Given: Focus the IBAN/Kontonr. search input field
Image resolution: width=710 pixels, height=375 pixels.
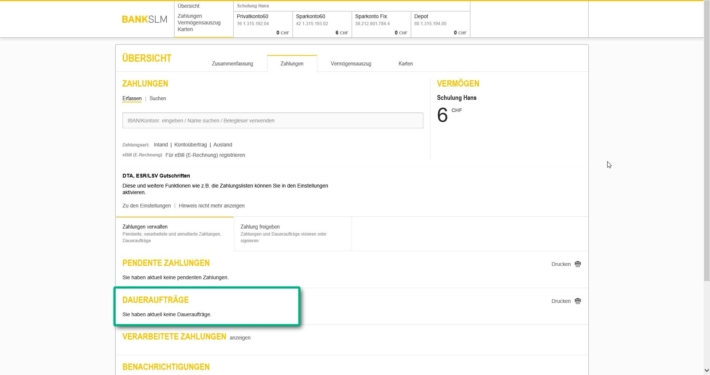Looking at the screenshot, I should [273, 120].
